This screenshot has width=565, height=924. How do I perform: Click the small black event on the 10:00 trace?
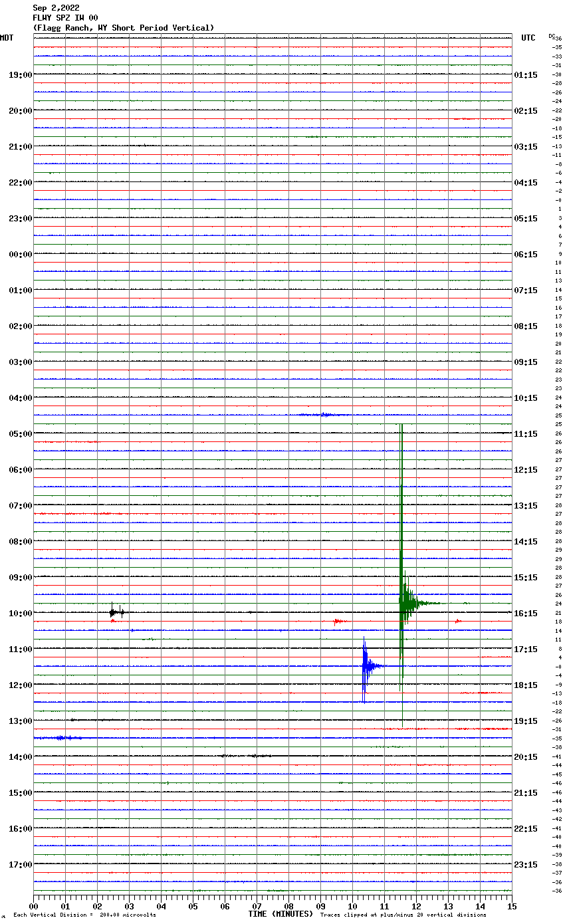(x=112, y=612)
